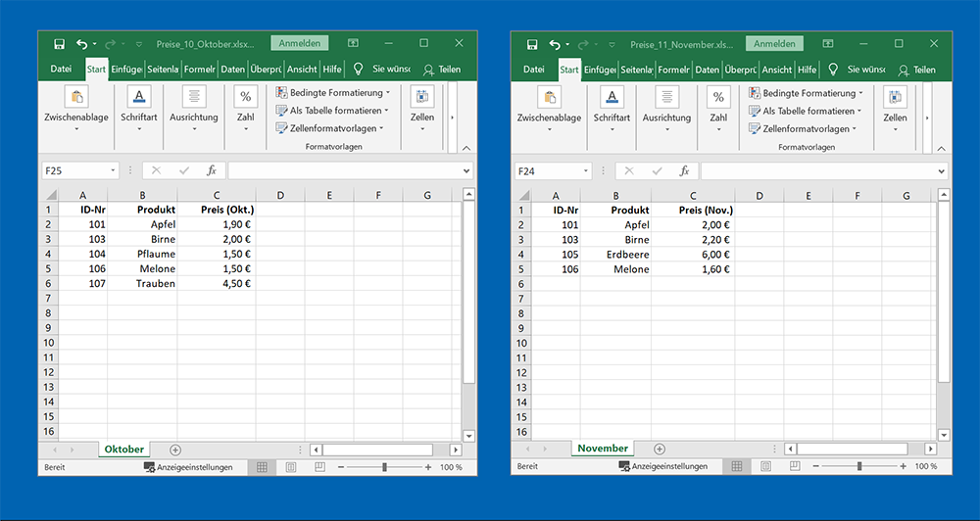Select the Oktober sheet tab
980x521 pixels.
click(x=124, y=450)
